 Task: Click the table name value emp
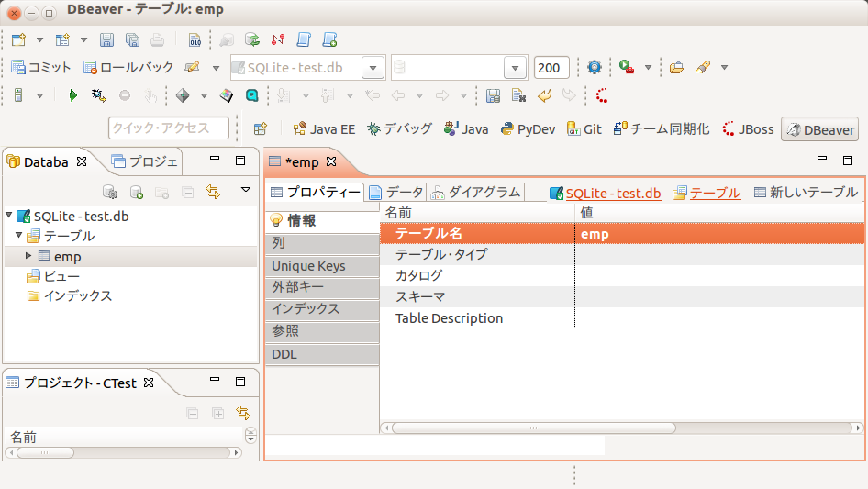[x=595, y=234]
